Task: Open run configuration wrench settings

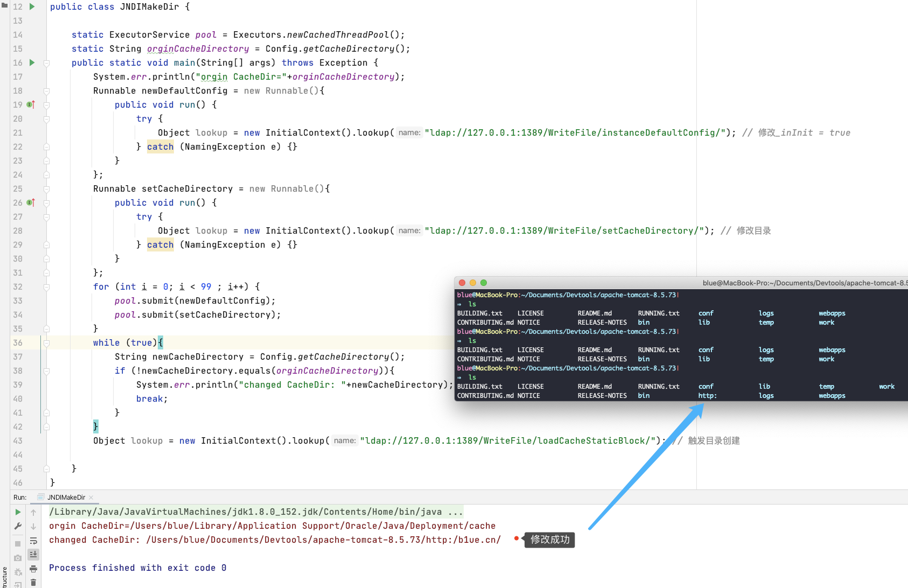Action: 18,526
